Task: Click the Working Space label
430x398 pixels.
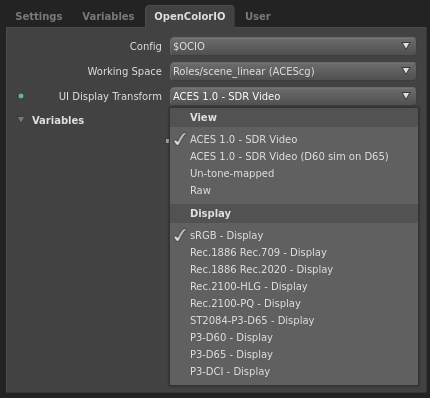Action: point(124,71)
